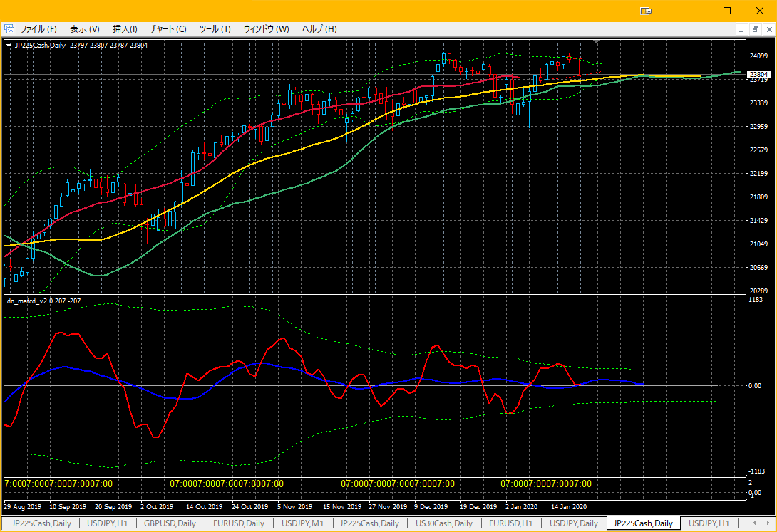Expand the JP225Cash,Daily chart symbol arrow
The image size is (777, 532).
pyautogui.click(x=9, y=46)
